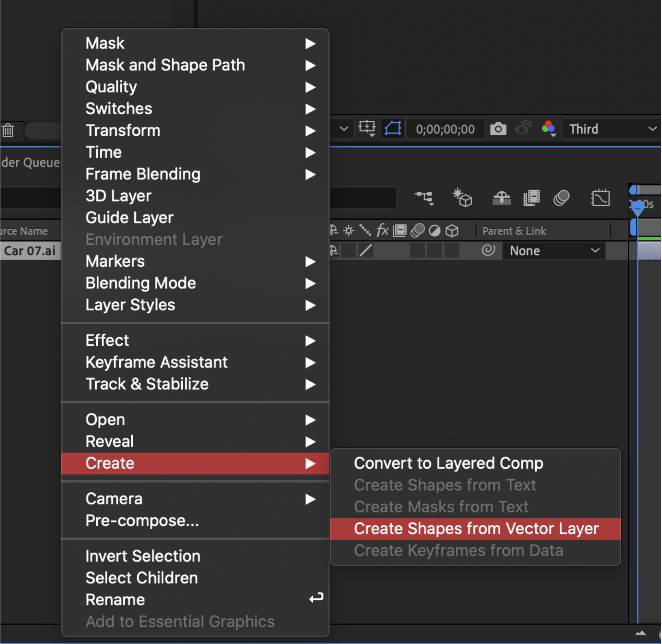Click the Adjustment Layer column header icon
This screenshot has height=644, width=662.
click(x=434, y=231)
